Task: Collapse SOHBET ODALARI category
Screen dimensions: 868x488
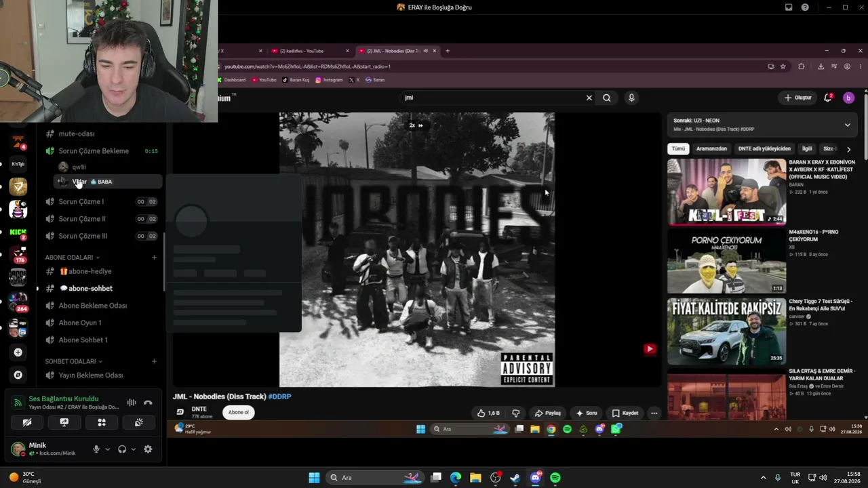Action: click(x=74, y=361)
